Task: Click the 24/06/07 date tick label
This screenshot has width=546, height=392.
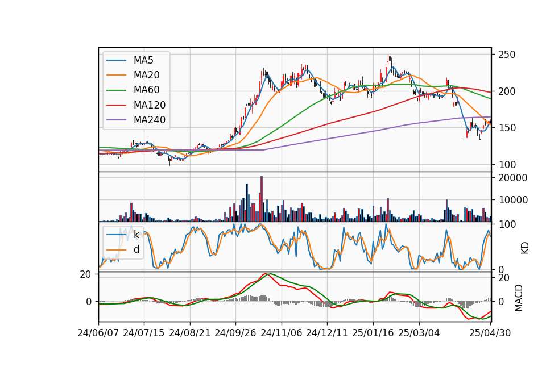Action: [x=98, y=333]
